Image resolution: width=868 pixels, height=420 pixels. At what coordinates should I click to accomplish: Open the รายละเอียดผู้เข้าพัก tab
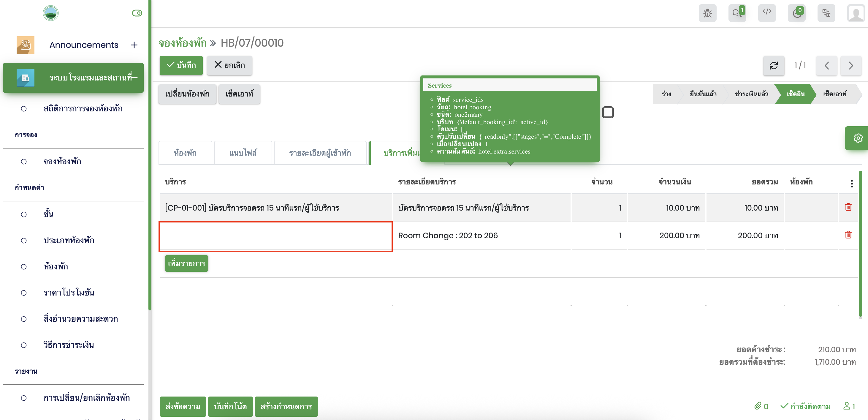(x=320, y=153)
